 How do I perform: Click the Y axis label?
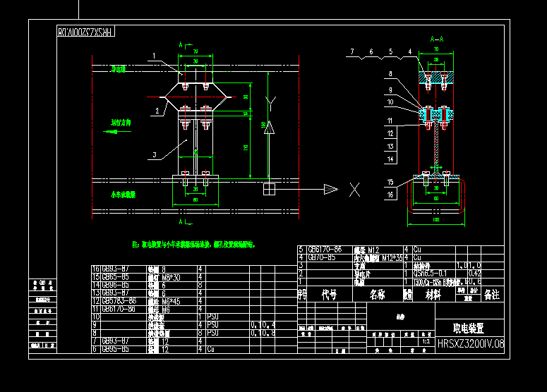point(270,104)
